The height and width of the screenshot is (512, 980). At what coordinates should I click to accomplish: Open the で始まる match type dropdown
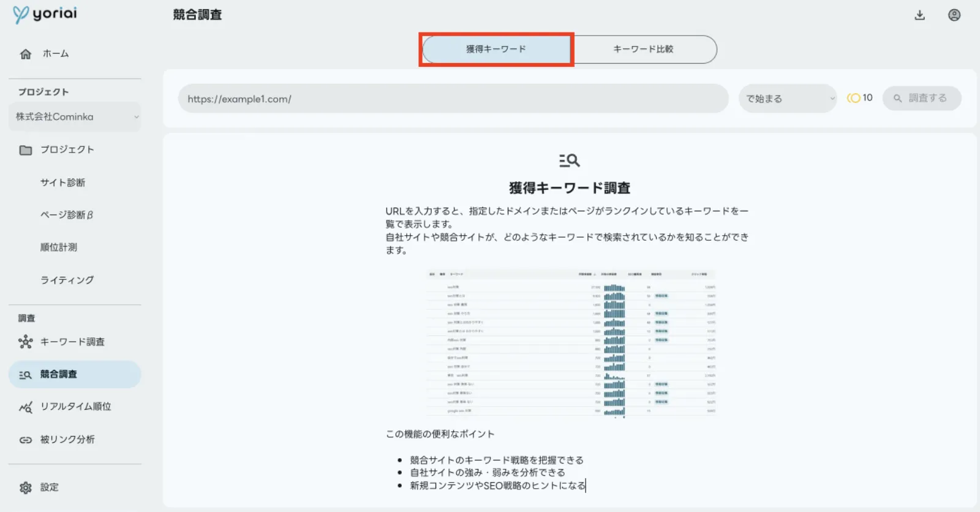click(x=788, y=99)
